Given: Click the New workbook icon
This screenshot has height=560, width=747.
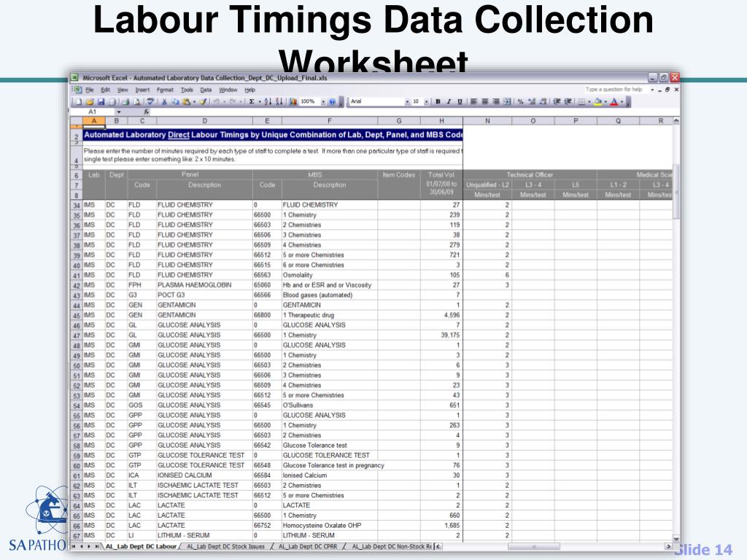Looking at the screenshot, I should [79, 102].
